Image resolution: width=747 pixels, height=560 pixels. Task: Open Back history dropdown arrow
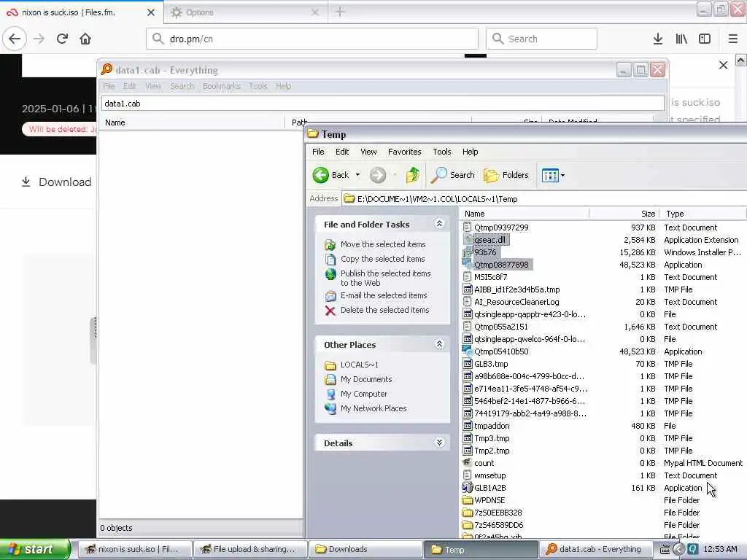357,175
